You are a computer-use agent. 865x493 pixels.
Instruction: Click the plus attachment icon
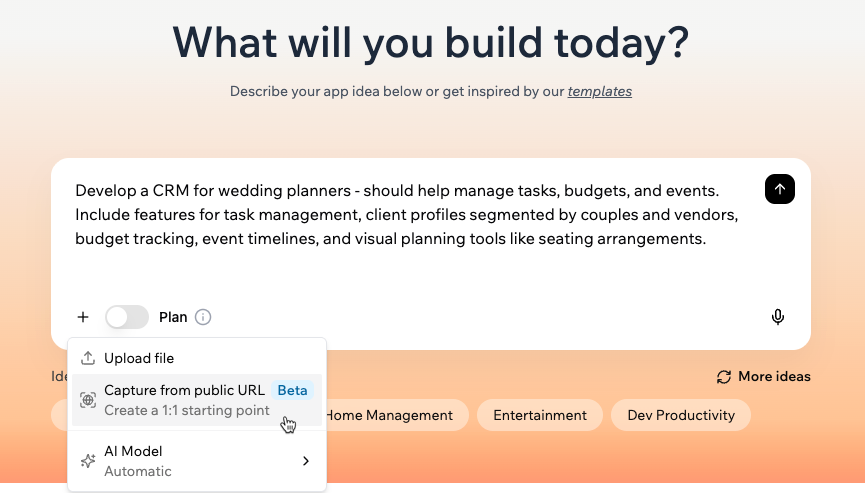point(83,317)
